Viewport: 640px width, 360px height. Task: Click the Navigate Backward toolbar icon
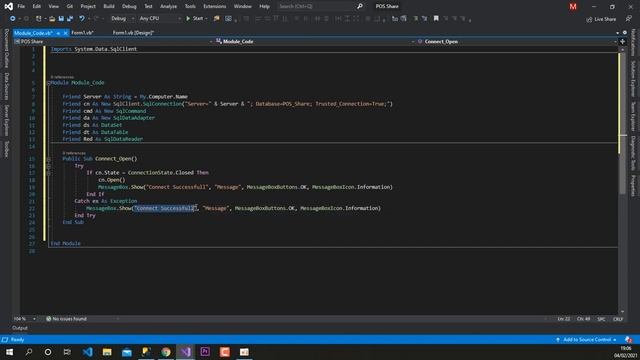[13, 18]
